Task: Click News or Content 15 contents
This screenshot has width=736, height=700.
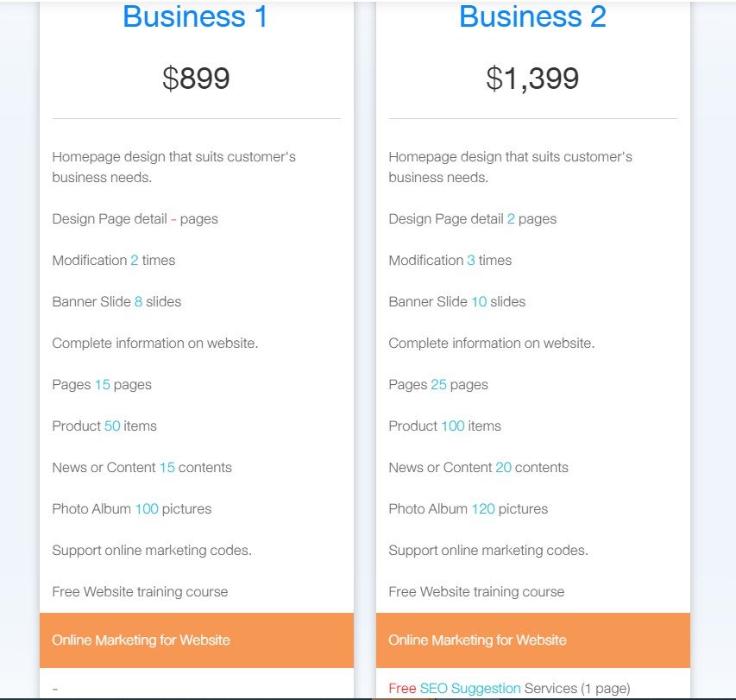Action: pos(142,467)
